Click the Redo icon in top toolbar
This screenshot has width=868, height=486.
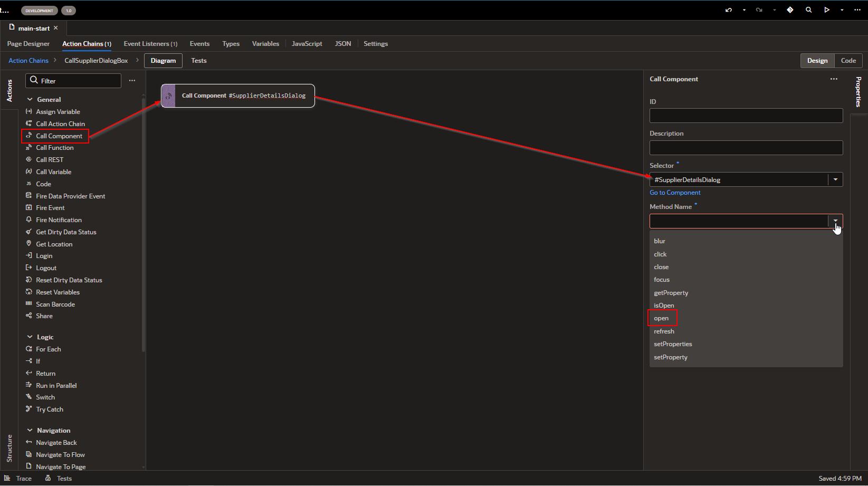(x=759, y=10)
